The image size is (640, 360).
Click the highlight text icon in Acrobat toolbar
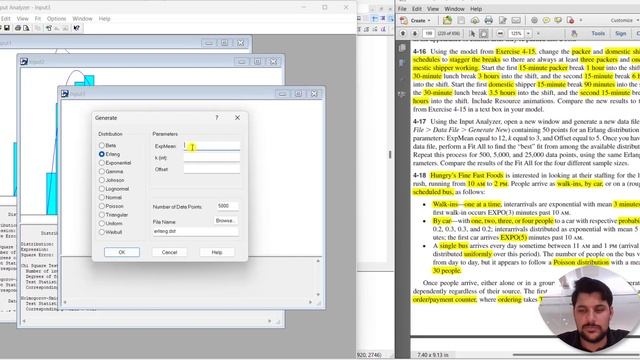[x=558, y=20]
